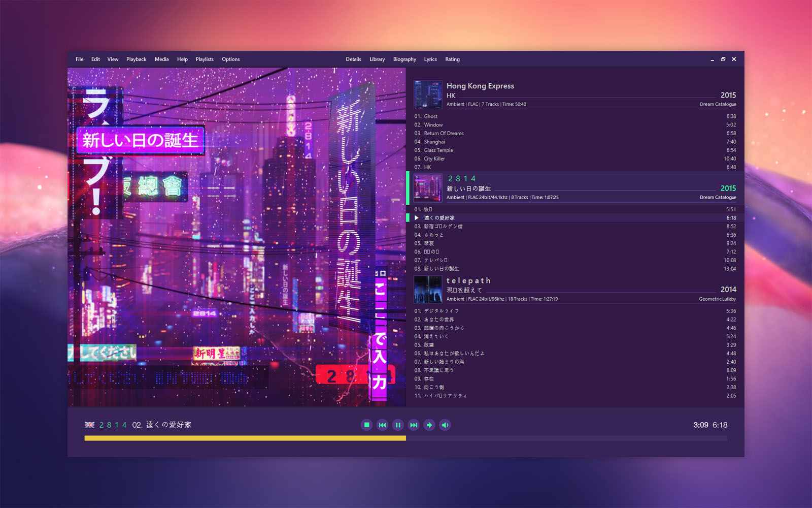Image resolution: width=812 pixels, height=508 pixels.
Task: Select track 07. HK in the list
Action: pyautogui.click(x=575, y=167)
